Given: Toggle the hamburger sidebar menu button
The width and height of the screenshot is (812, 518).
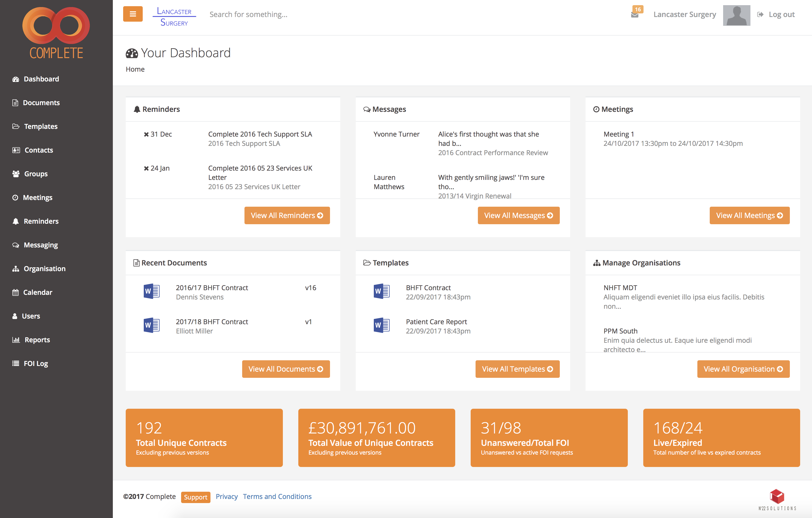Looking at the screenshot, I should point(132,14).
